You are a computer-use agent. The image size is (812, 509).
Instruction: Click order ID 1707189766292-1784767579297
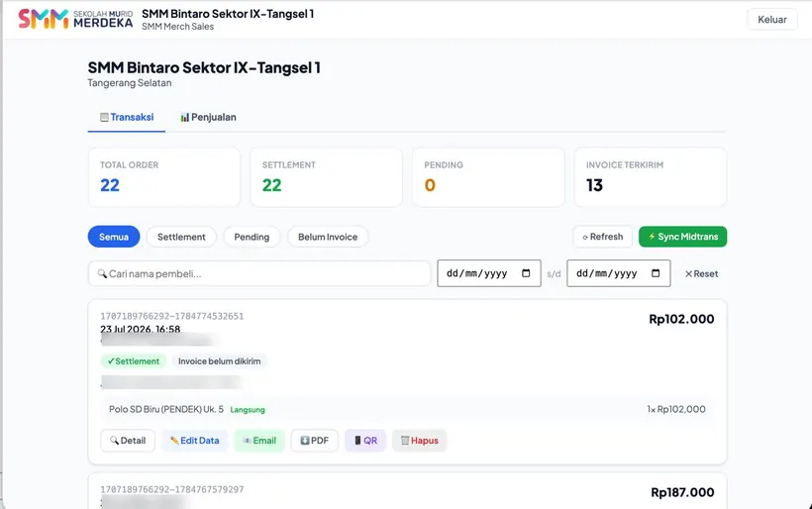point(172,489)
